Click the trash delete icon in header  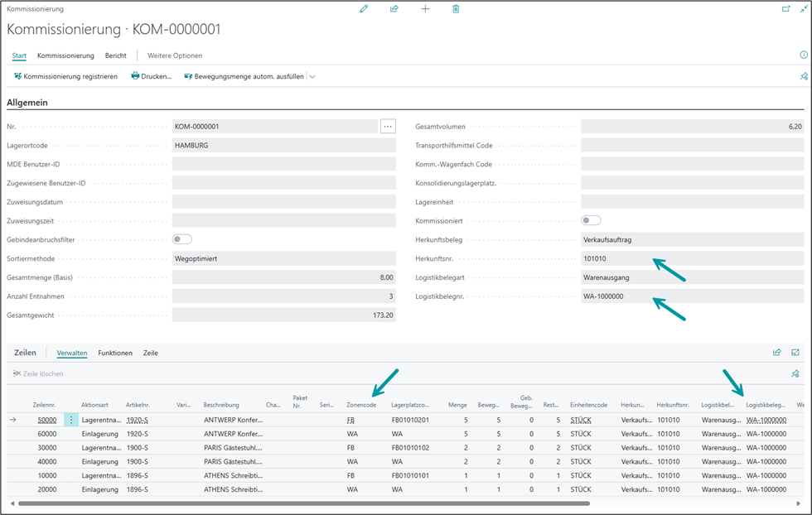click(456, 9)
